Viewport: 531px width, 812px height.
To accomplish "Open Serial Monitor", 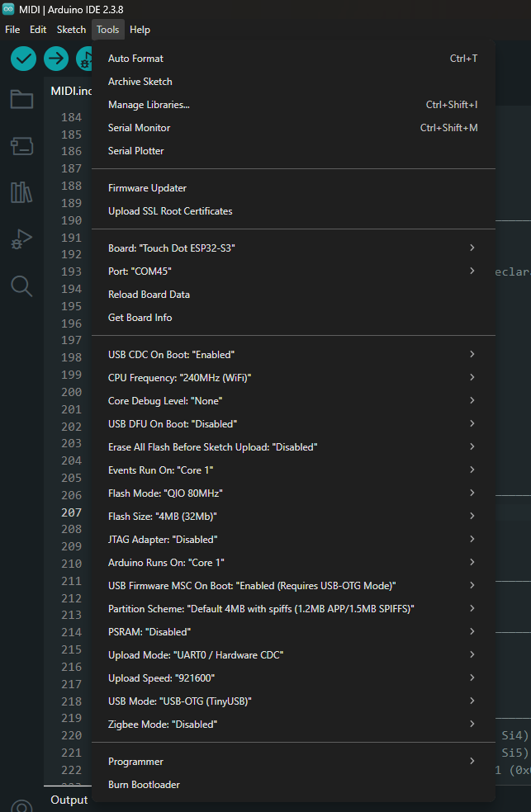I will point(293,128).
